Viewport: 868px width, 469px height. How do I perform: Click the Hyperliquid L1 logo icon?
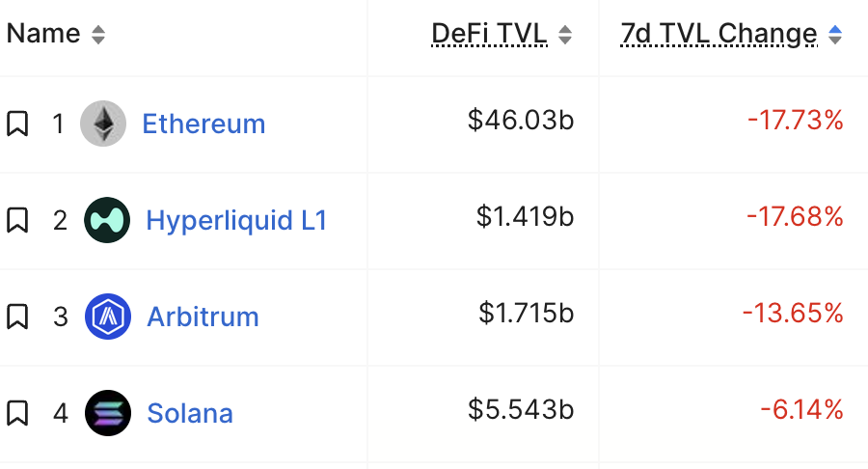tap(106, 220)
